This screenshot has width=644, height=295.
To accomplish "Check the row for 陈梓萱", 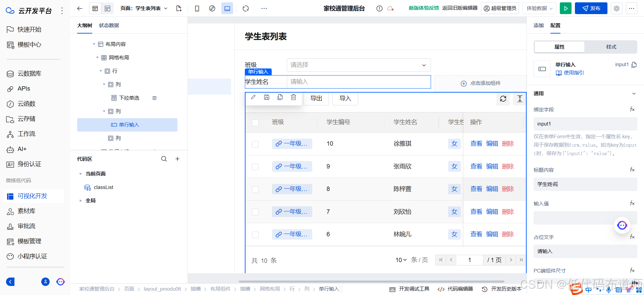I will click(255, 189).
